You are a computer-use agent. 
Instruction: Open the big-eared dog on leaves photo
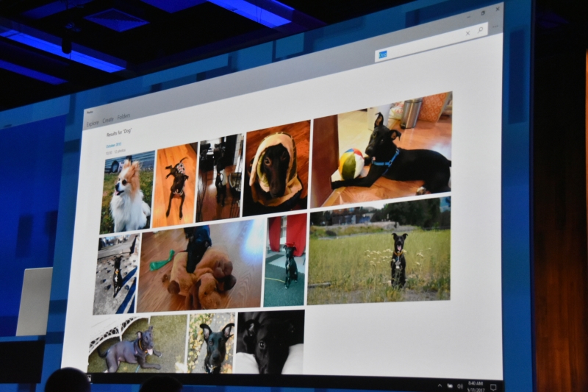click(212, 343)
